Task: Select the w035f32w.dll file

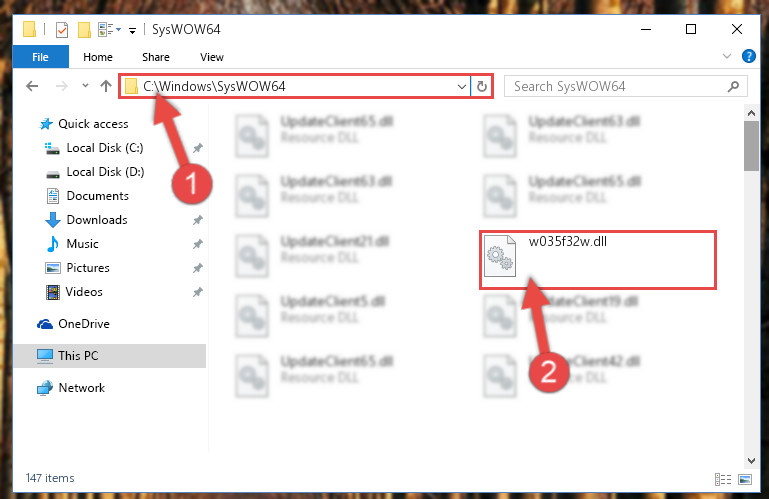Action: [597, 259]
